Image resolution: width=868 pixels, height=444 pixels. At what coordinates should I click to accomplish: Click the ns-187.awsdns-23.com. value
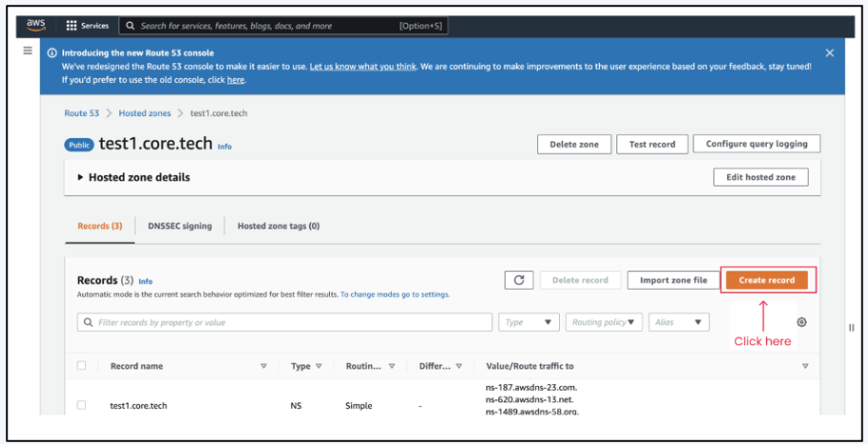click(531, 388)
